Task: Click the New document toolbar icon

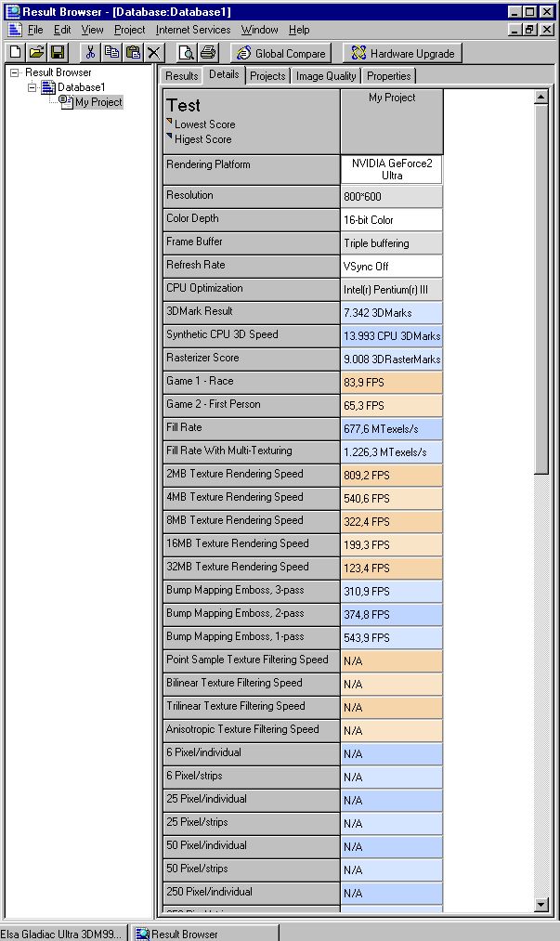Action: (16, 53)
